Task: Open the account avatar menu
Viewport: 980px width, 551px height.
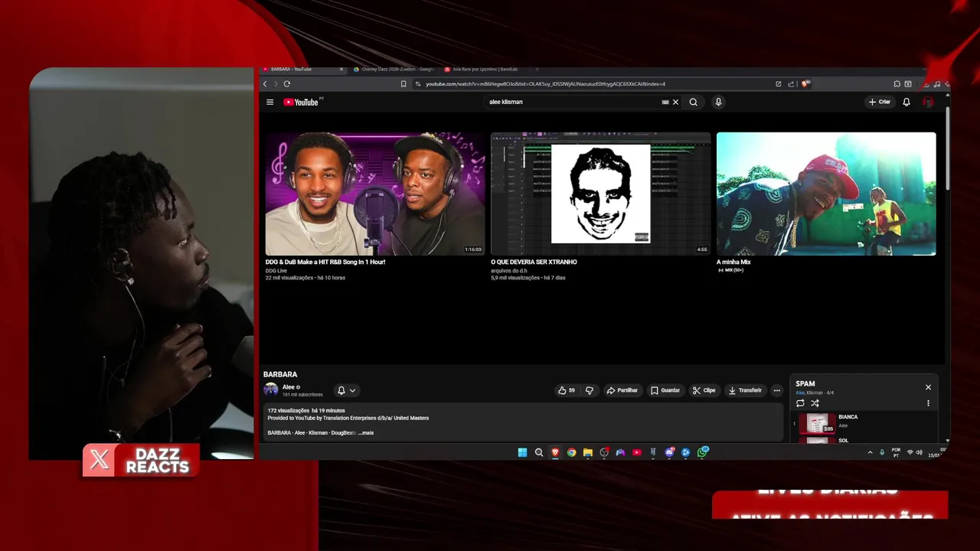Action: [x=928, y=102]
